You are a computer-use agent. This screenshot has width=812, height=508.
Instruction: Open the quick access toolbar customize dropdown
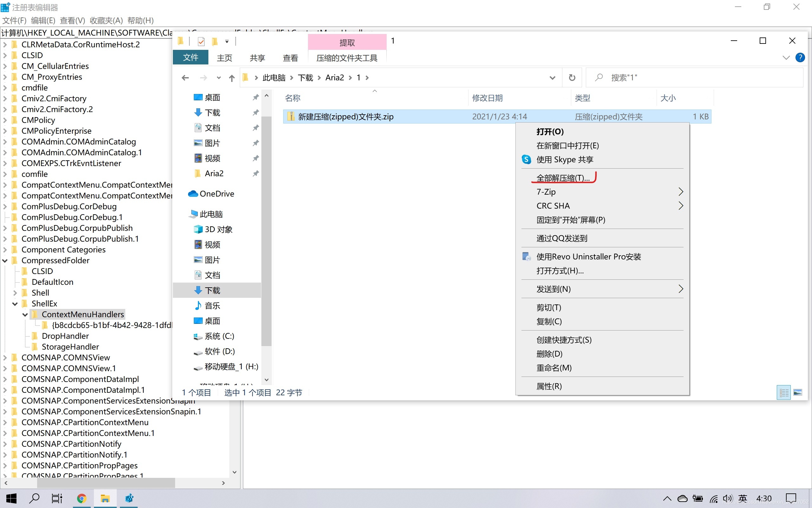(x=227, y=42)
